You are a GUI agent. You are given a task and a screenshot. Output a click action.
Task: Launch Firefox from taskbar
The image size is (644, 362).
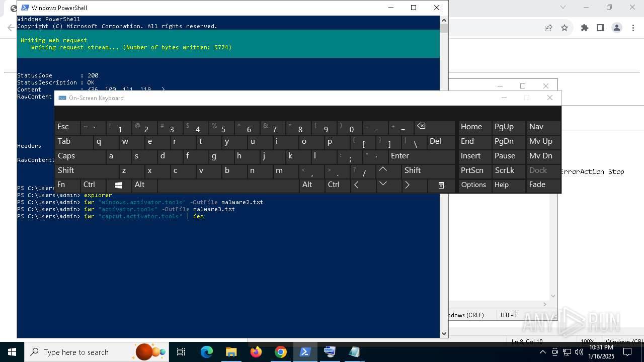click(x=256, y=352)
